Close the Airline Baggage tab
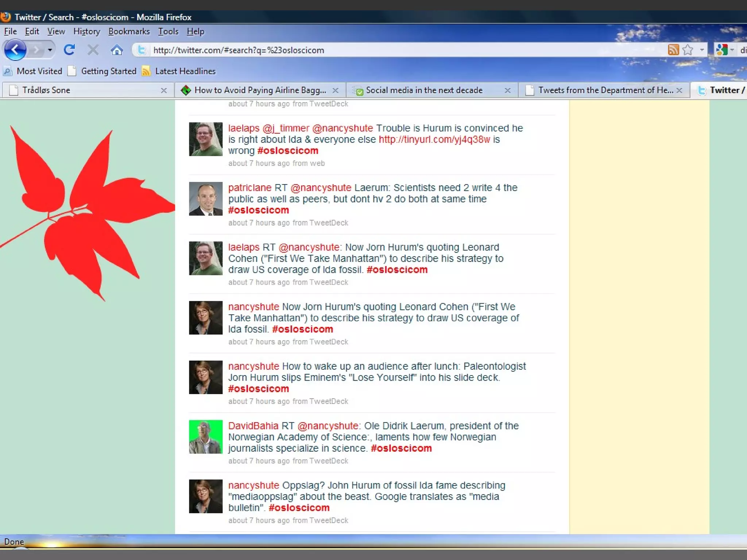747x560 pixels. tap(336, 90)
